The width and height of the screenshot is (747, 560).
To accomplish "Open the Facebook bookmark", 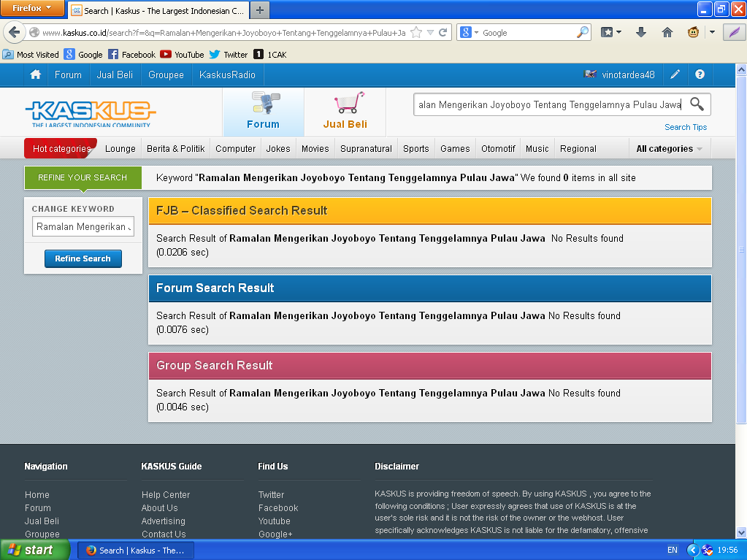I will (x=132, y=55).
